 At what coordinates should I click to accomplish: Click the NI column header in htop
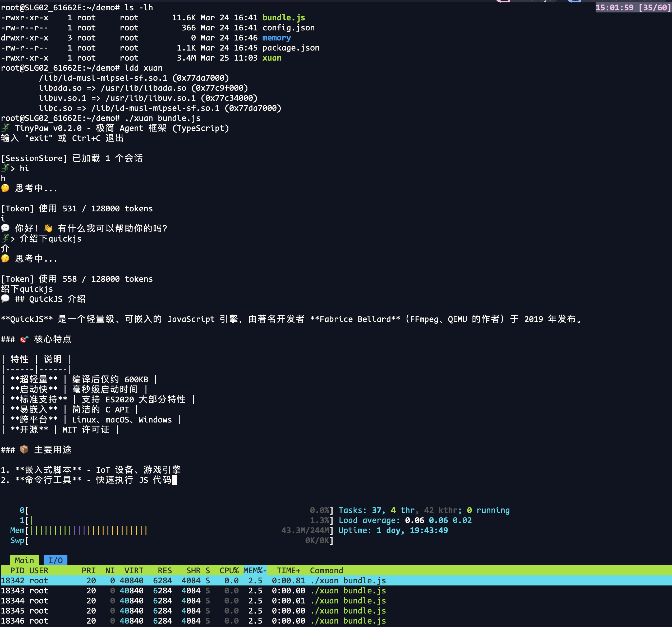(x=110, y=570)
